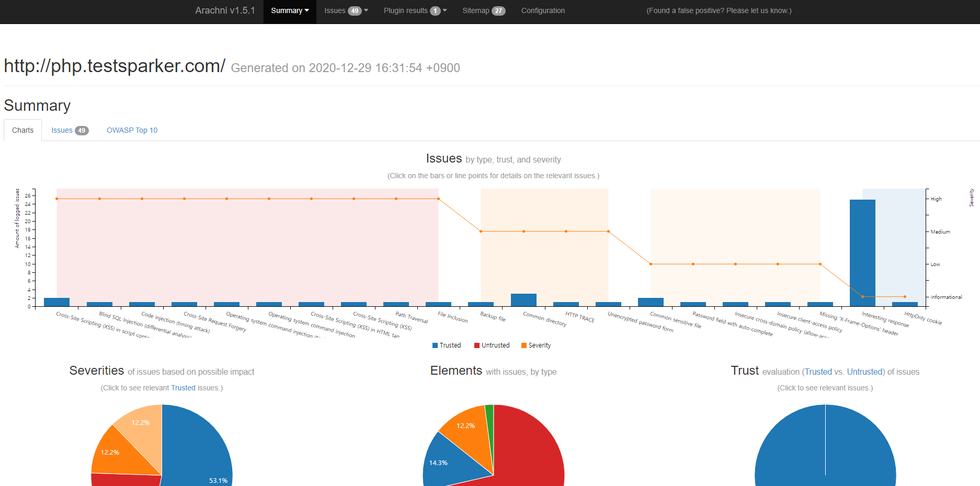Click the Common directory bar in chart
This screenshot has width=980, height=486.
point(523,300)
